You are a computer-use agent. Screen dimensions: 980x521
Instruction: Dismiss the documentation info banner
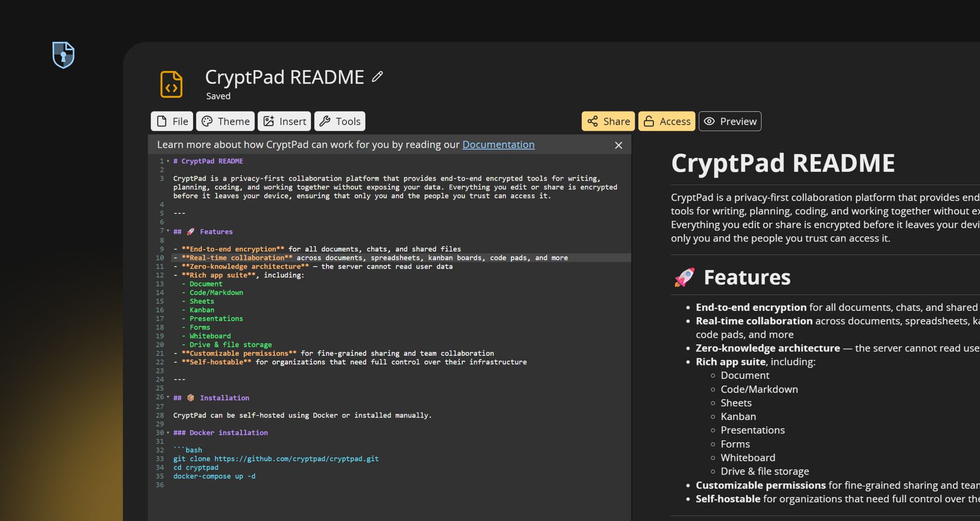[618, 145]
